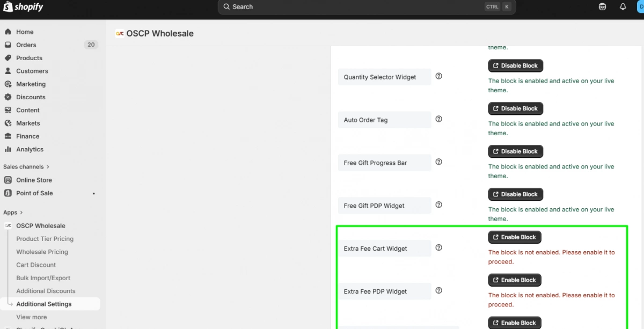The height and width of the screenshot is (329, 644).
Task: Click the search magnifier icon
Action: tap(227, 7)
